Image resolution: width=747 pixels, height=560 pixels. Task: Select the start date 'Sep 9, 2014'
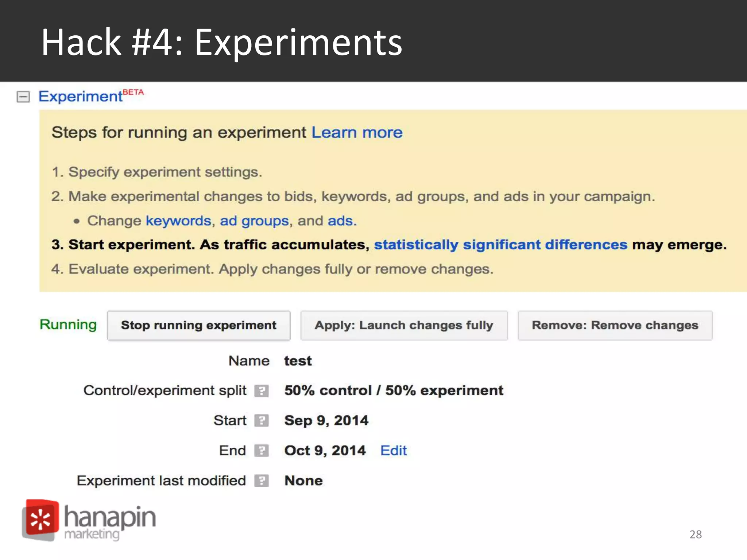point(326,421)
